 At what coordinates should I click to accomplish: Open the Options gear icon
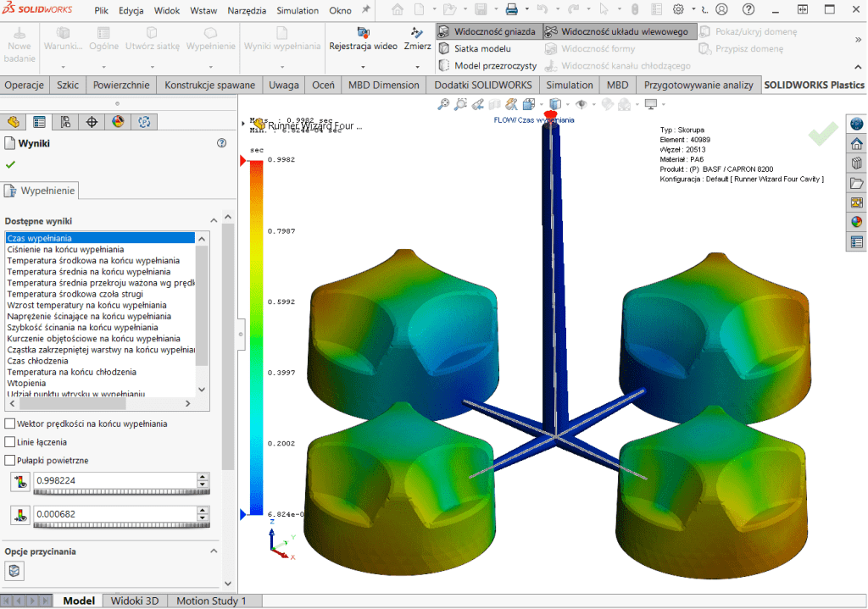[678, 9]
